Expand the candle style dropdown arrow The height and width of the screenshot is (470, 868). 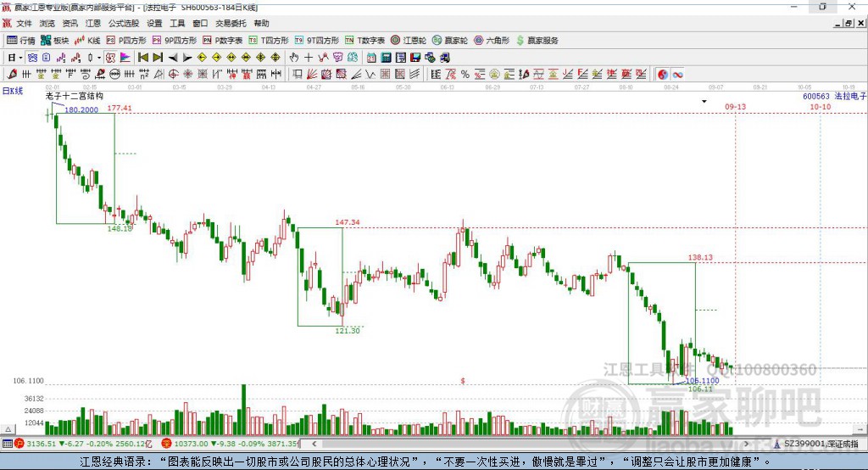coord(99,58)
